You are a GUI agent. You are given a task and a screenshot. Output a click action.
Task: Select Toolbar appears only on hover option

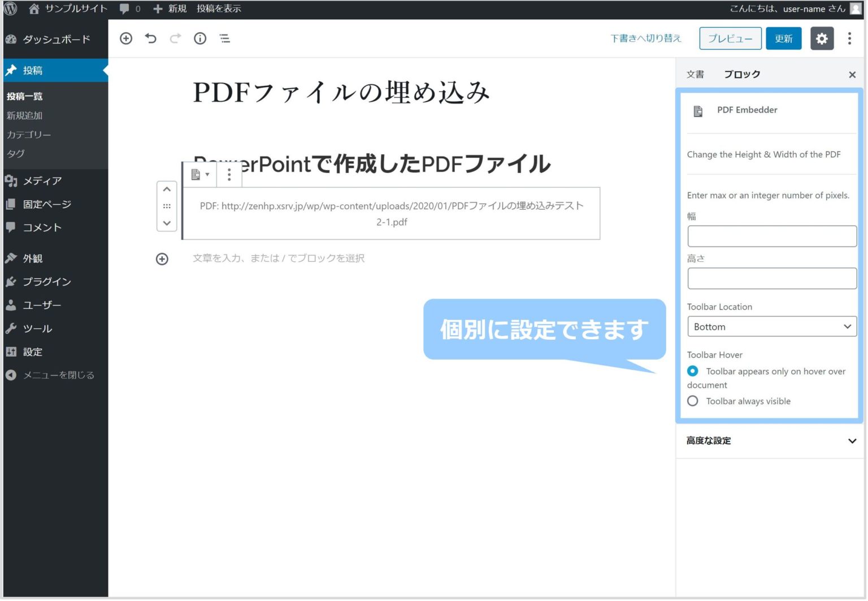click(692, 371)
